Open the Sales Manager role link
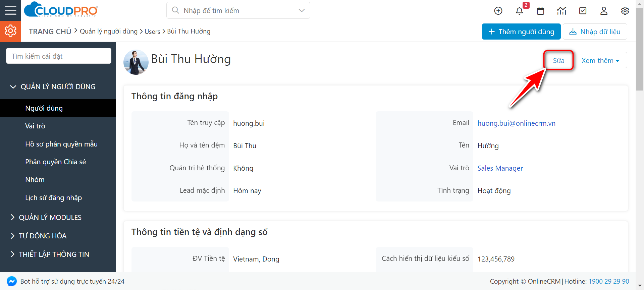This screenshot has width=644, height=290. click(500, 168)
